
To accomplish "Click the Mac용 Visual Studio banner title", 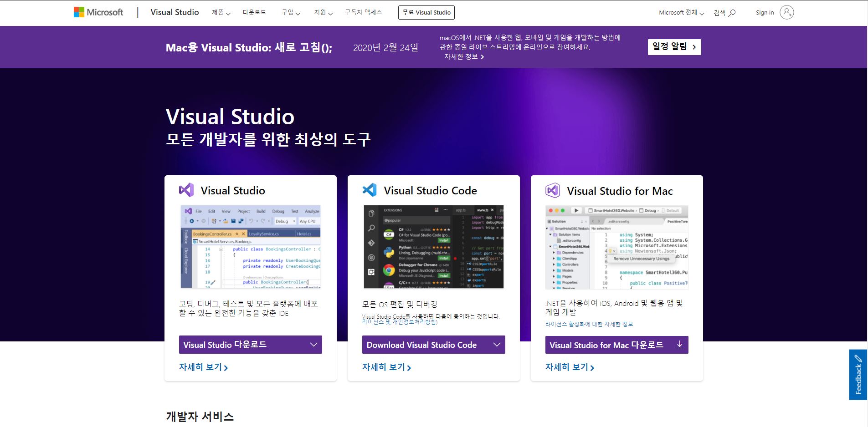I will coord(249,47).
